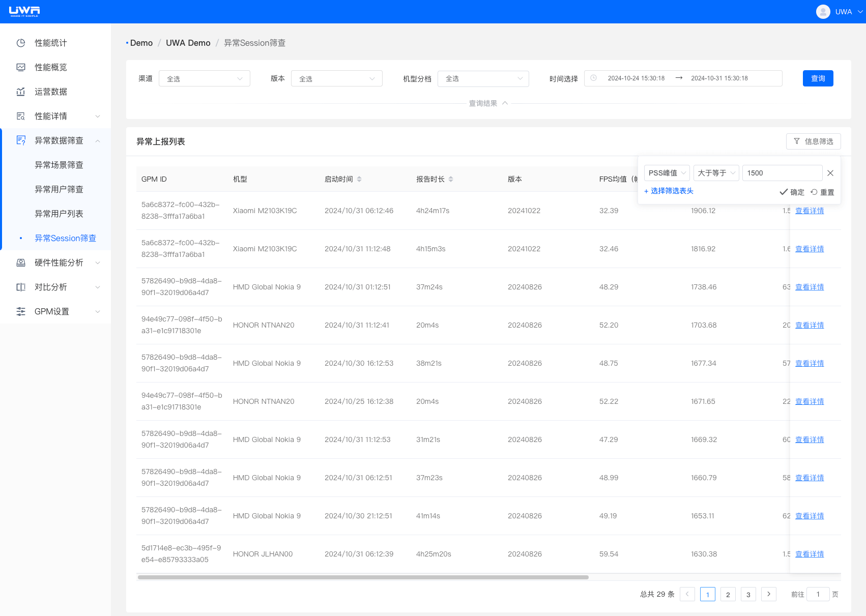Open the 机型分档 dropdown
This screenshot has height=616, width=866.
coord(483,78)
